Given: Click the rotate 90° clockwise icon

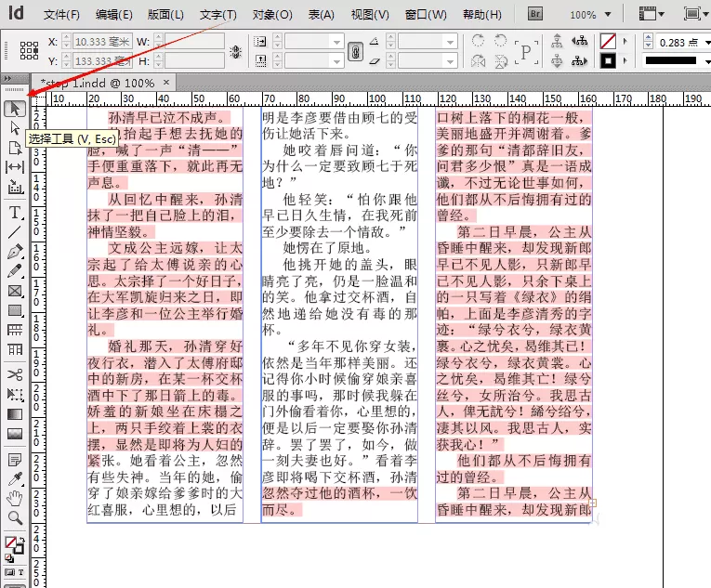Looking at the screenshot, I should 478,41.
